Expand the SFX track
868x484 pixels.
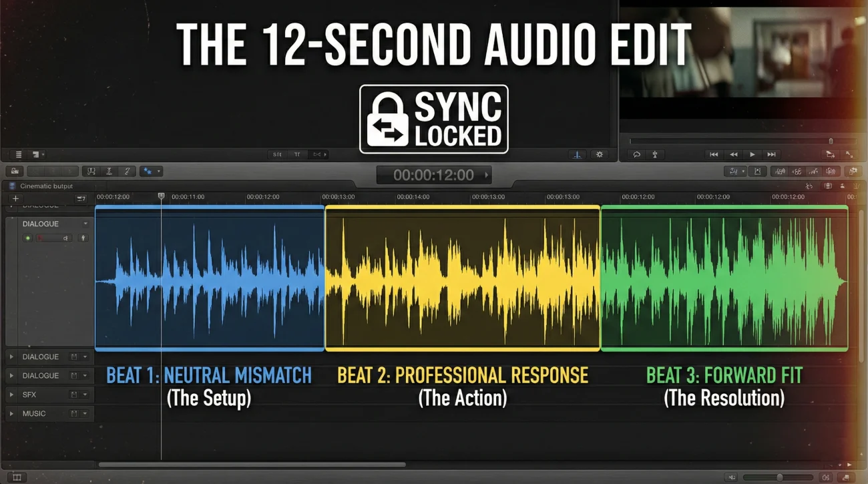(x=11, y=395)
